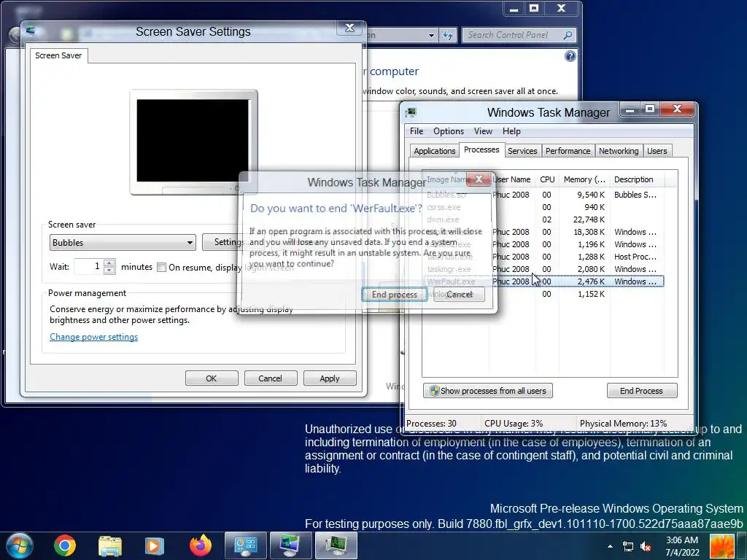Click Apply in Screen Saver Settings
747x560 pixels.
click(330, 378)
